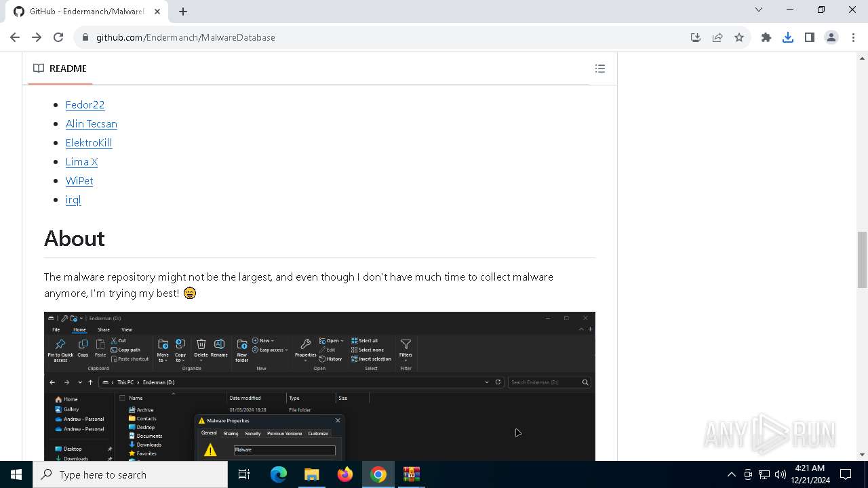Reload the GitHub page
868x488 pixels.
(58, 37)
